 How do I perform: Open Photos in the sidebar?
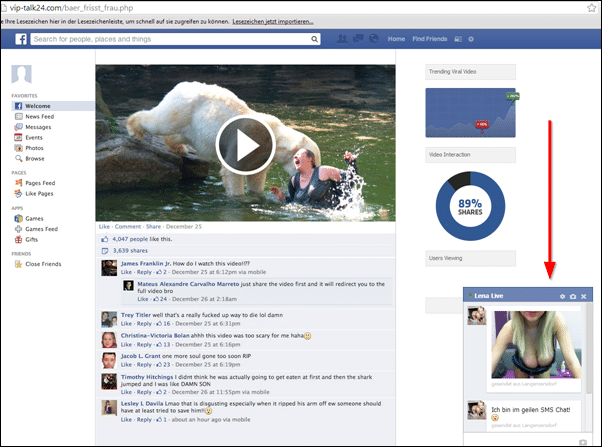(34, 148)
